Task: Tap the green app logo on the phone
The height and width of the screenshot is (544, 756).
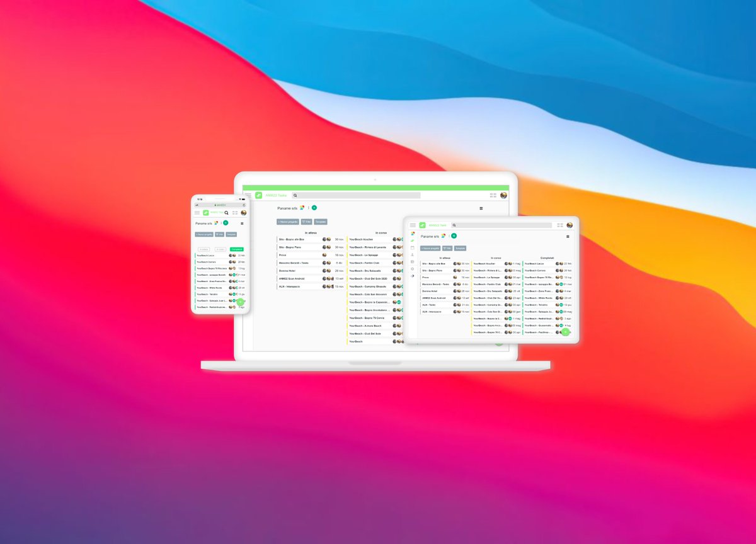Action: (x=205, y=213)
